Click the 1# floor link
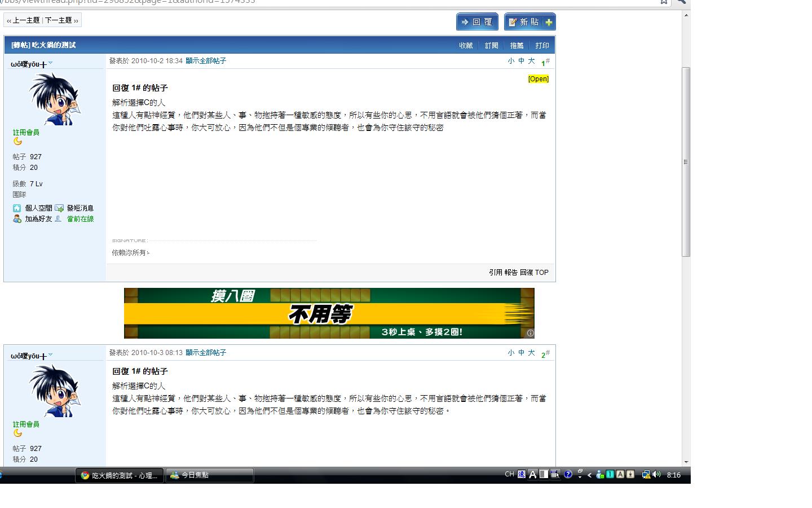 coord(545,62)
